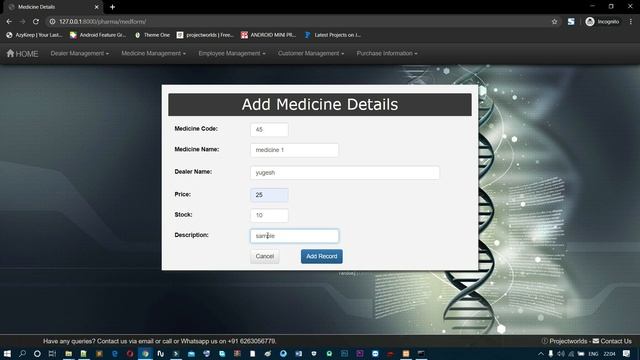This screenshot has height=360, width=640.
Task: Focus the Description field
Action: [294, 236]
